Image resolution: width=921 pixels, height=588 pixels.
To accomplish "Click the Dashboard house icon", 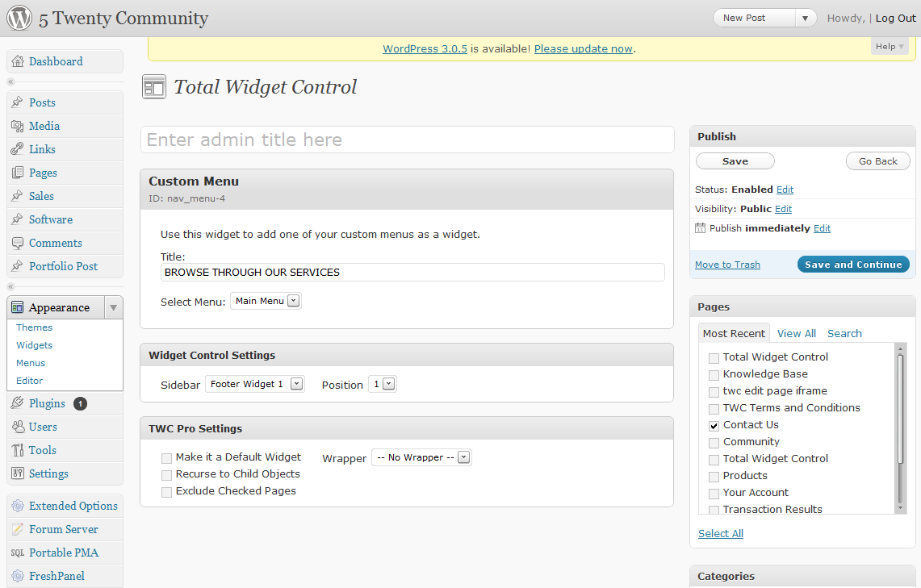I will [18, 61].
